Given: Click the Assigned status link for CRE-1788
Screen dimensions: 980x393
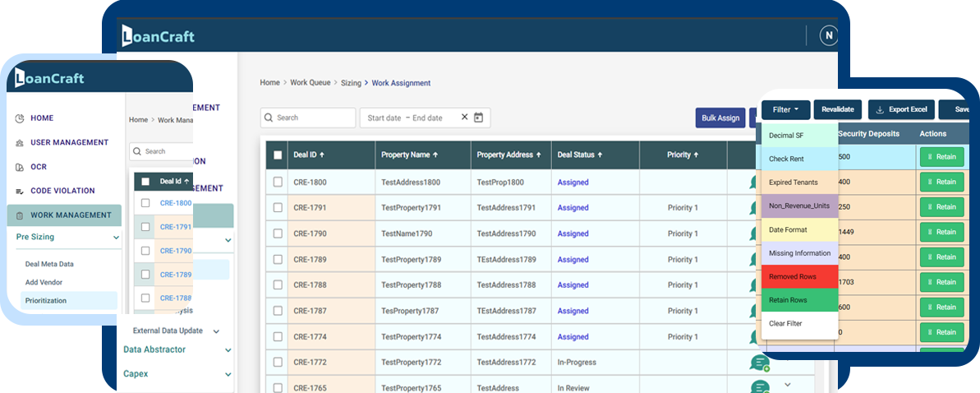Looking at the screenshot, I should 573,284.
